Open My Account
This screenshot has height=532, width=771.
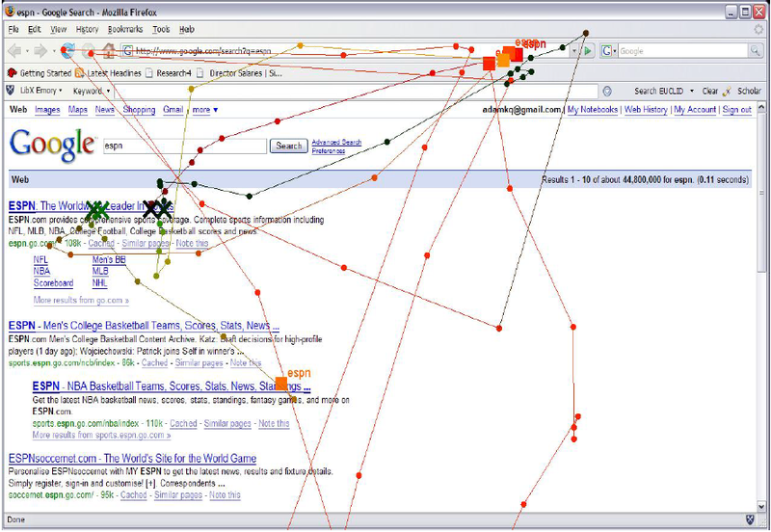(695, 110)
